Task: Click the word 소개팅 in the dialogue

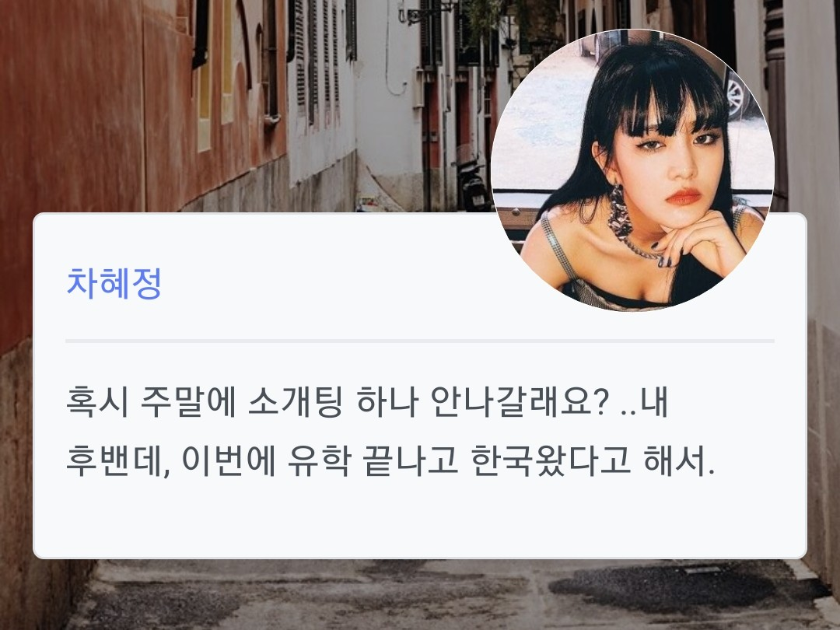Action: pyautogui.click(x=295, y=401)
